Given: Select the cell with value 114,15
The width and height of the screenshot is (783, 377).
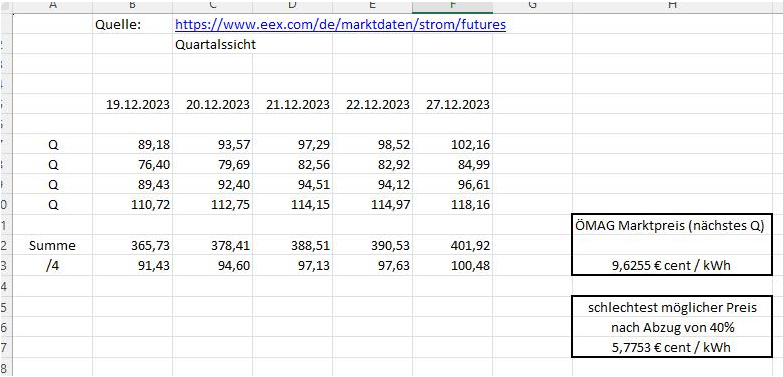Looking at the screenshot, I should [293, 205].
